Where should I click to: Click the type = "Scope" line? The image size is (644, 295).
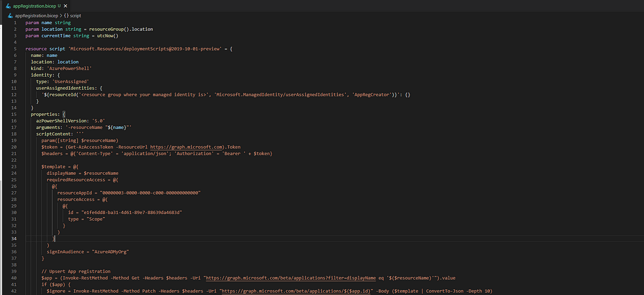(86, 219)
